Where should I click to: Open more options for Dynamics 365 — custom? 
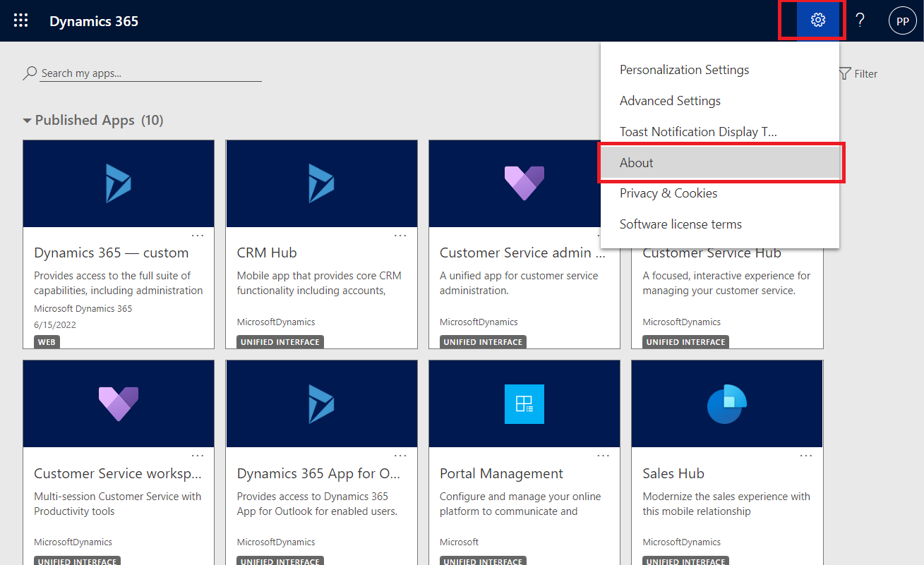tap(198, 235)
